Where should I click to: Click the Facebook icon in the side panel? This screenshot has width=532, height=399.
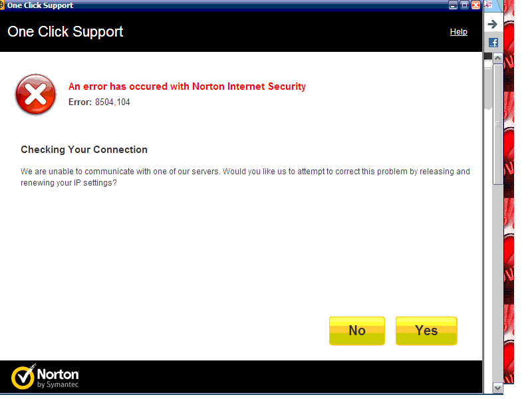tap(493, 43)
